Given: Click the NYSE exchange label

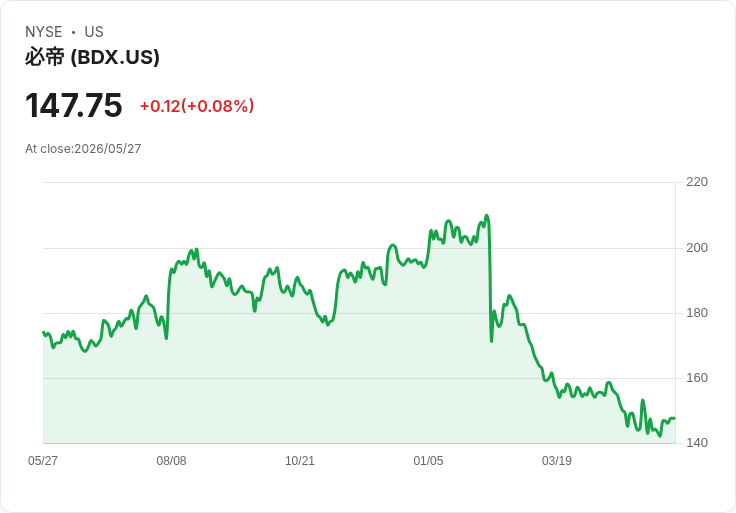Looking at the screenshot, I should click(x=44, y=32).
